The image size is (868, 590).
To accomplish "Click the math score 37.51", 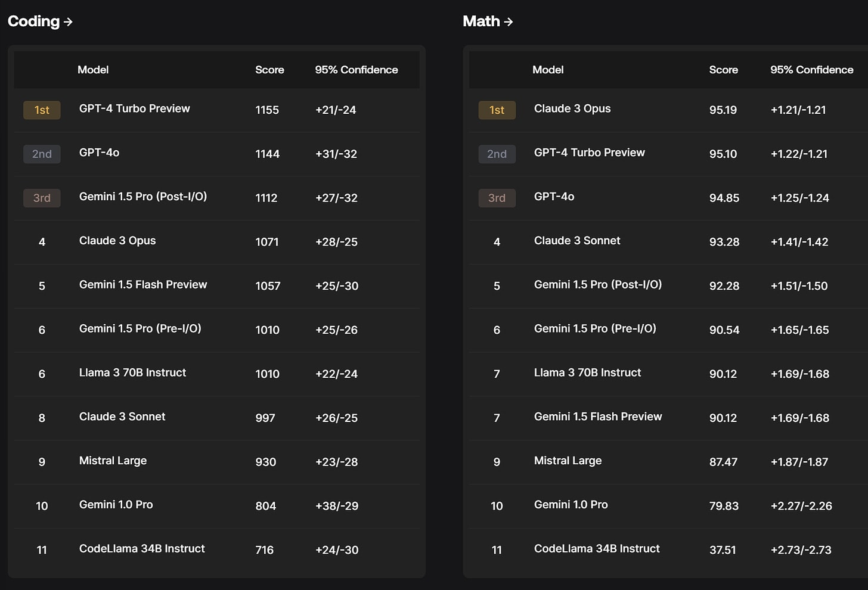I will click(x=723, y=551).
